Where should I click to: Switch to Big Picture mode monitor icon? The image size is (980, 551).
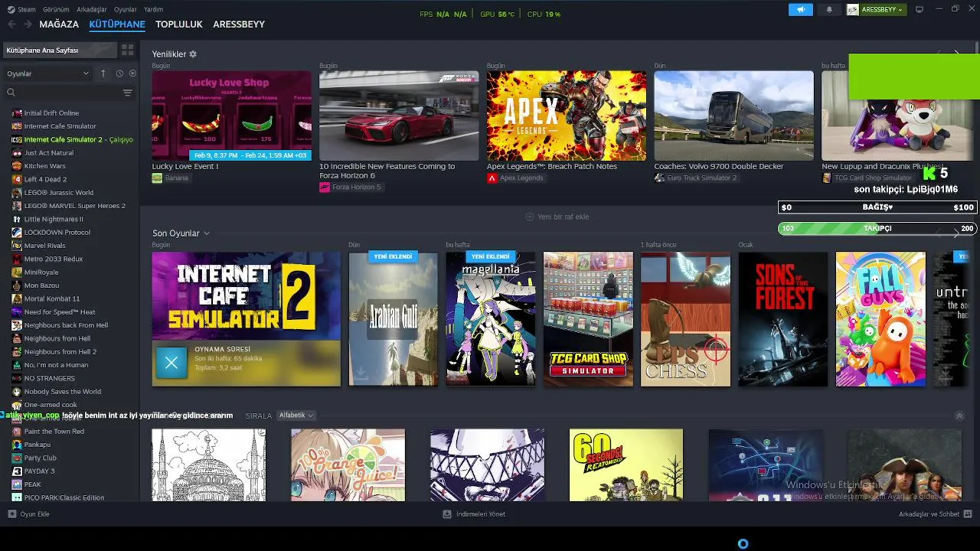920,9
